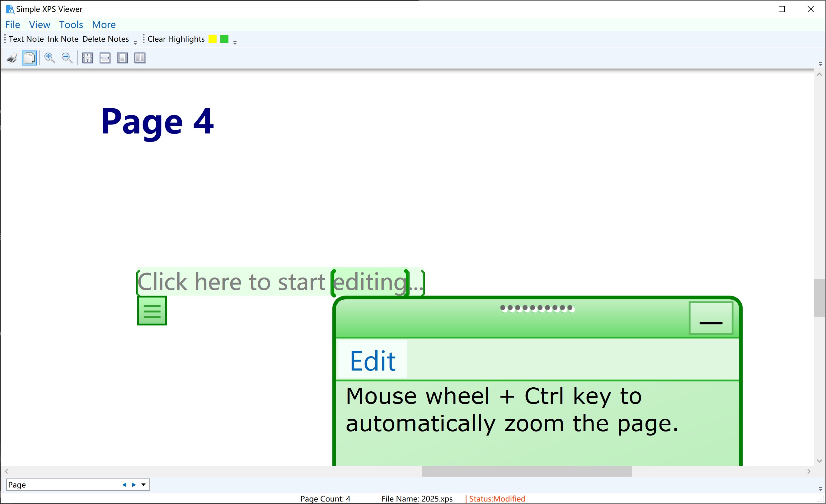The height and width of the screenshot is (504, 826).
Task: Fit the page to window width
Action: pyautogui.click(x=105, y=58)
